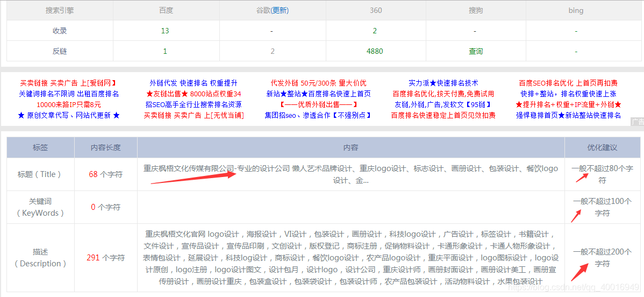This screenshot has width=644, height=297.
Task: Click the 描述 (Description) row label
Action: (x=40, y=258)
